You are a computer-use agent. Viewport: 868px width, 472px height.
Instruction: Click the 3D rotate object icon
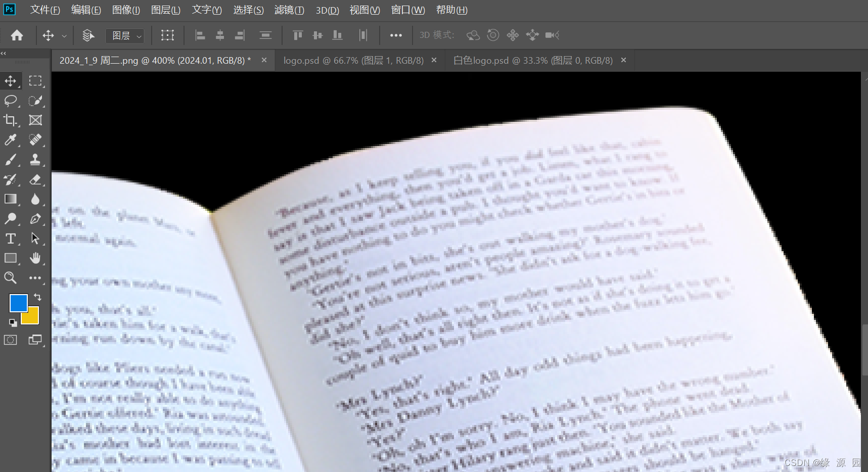(473, 35)
